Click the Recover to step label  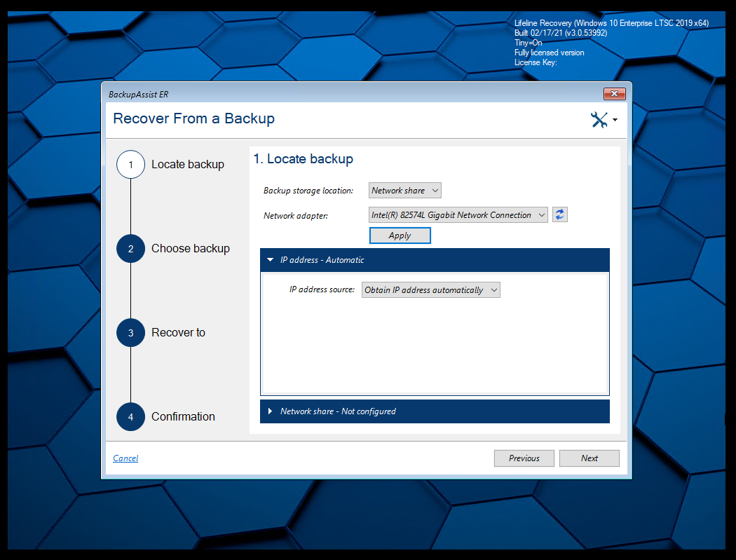tap(178, 332)
